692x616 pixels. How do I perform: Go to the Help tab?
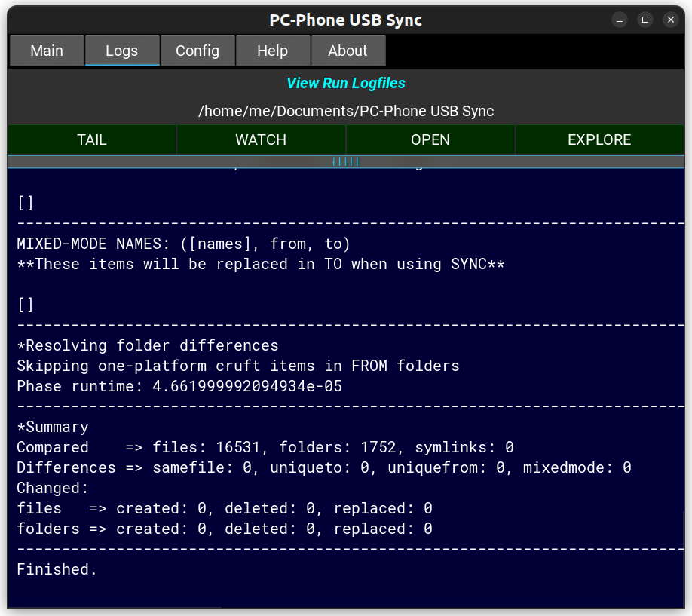[x=272, y=51]
